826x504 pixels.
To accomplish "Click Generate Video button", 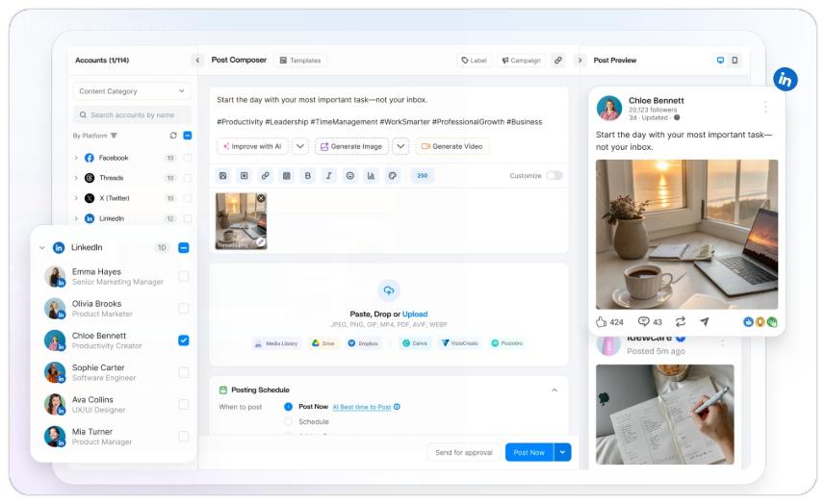I will 452,146.
